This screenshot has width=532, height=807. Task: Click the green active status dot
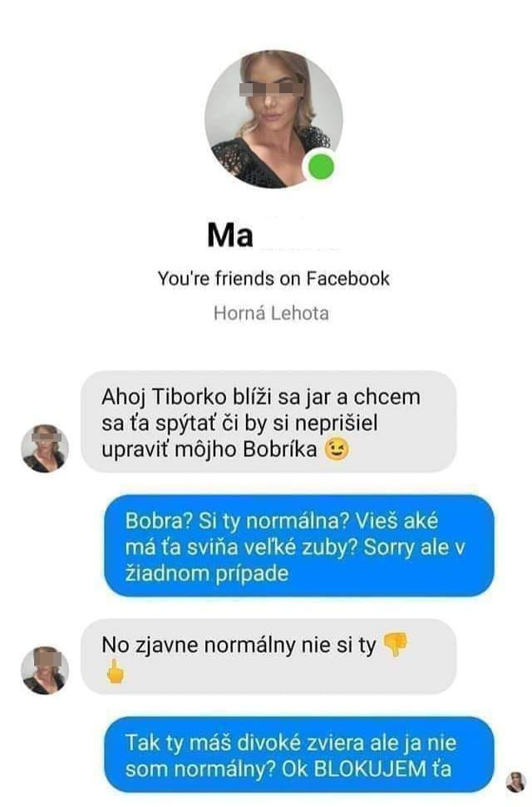click(x=322, y=166)
